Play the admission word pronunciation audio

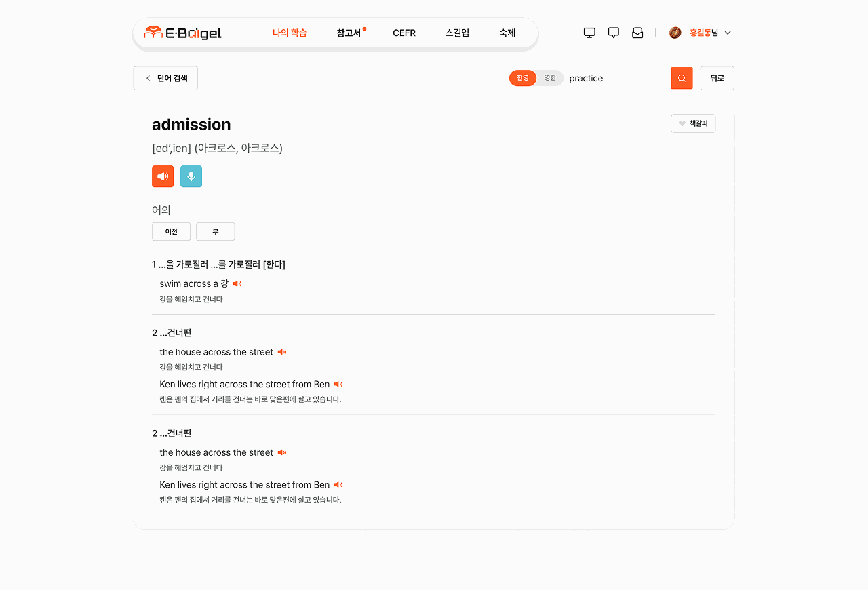pos(163,176)
